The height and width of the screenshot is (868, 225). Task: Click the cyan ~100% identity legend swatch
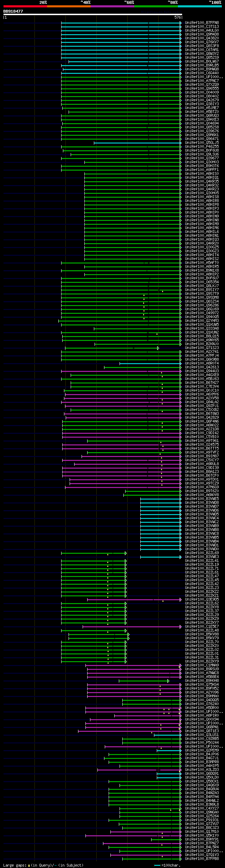(200, 6)
